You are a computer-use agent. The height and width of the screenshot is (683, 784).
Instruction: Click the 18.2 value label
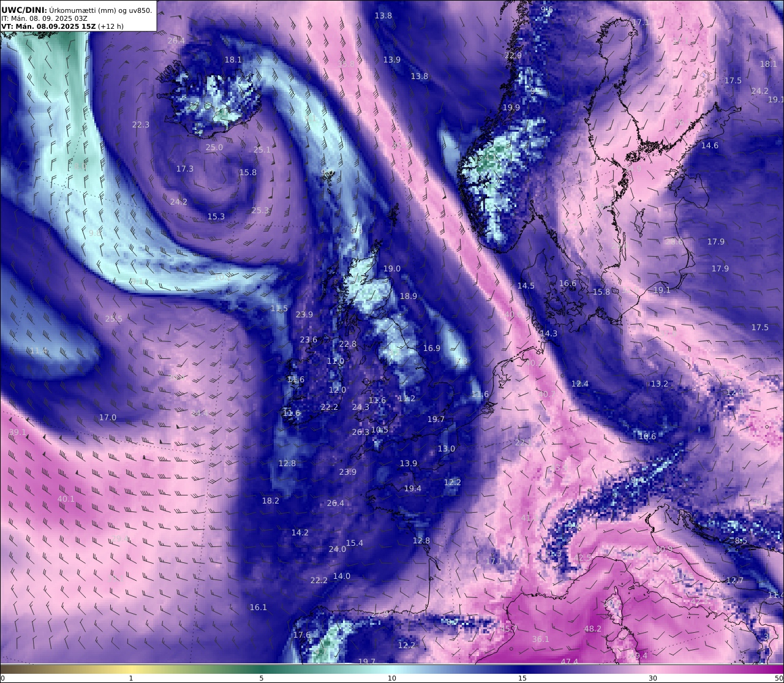pos(271,501)
